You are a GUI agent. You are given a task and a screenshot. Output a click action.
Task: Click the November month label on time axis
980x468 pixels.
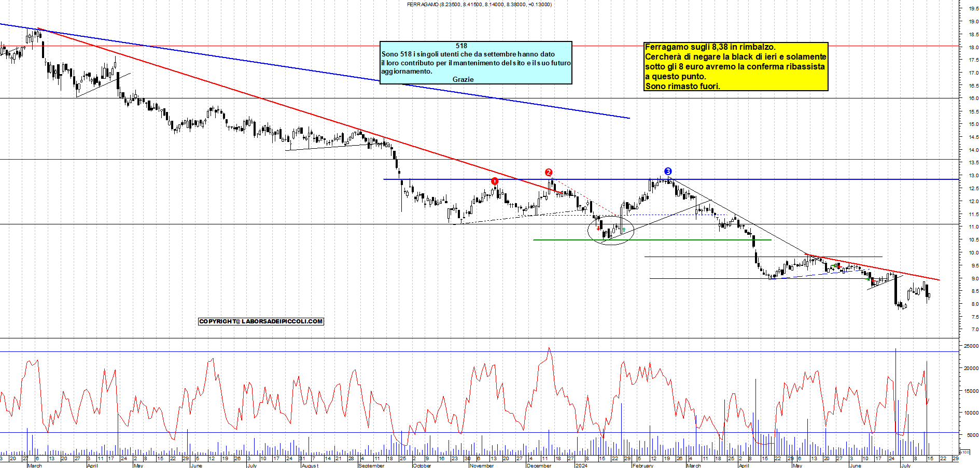[482, 465]
